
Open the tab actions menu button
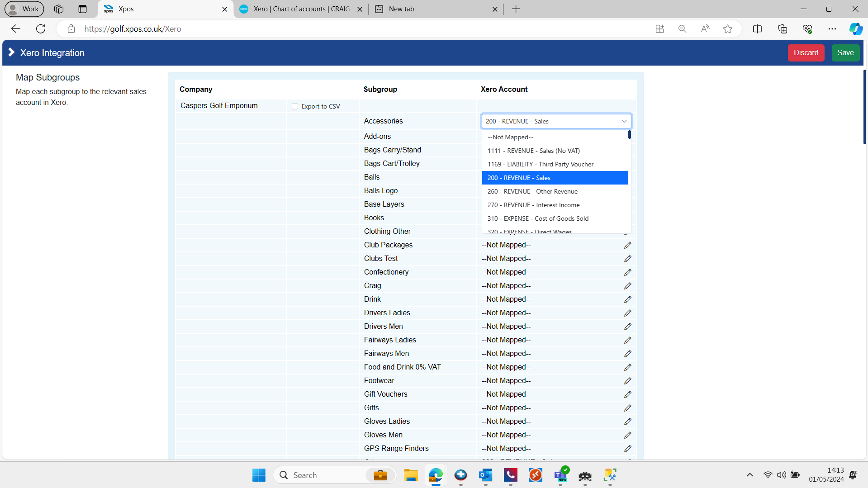tap(82, 9)
